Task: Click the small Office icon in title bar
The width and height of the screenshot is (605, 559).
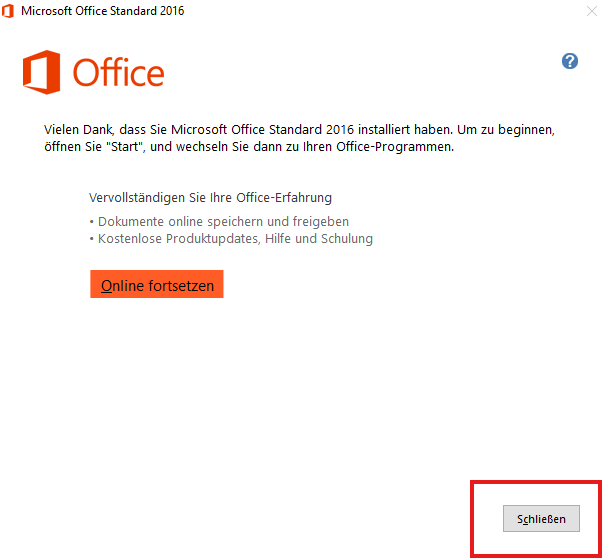Action: (9, 11)
